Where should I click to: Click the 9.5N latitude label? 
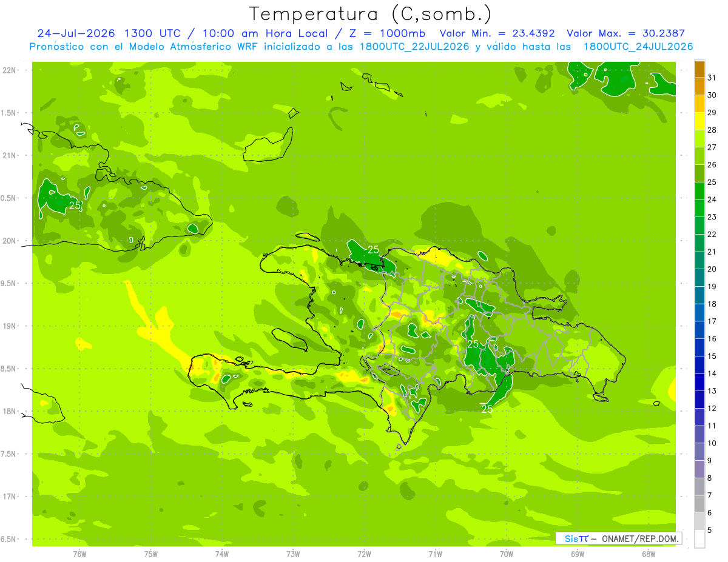click(x=9, y=284)
